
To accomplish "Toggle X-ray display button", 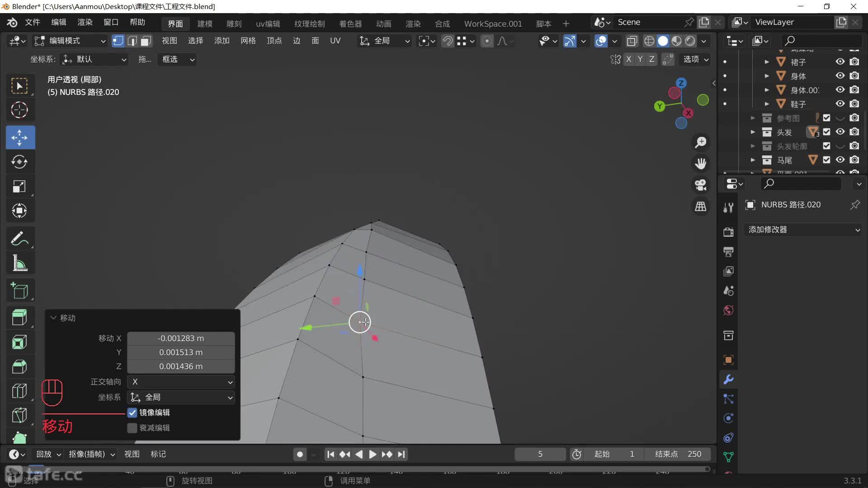I will 632,41.
